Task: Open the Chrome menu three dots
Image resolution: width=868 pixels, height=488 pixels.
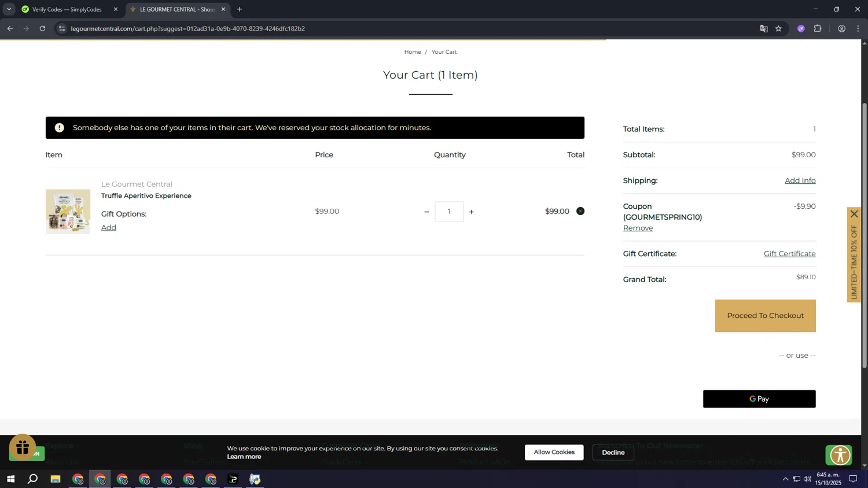Action: (858, 28)
